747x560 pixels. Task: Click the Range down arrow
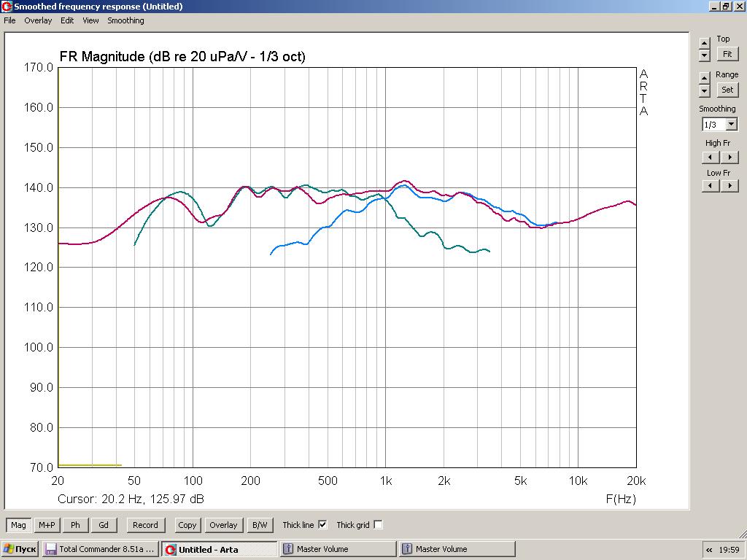pos(705,90)
